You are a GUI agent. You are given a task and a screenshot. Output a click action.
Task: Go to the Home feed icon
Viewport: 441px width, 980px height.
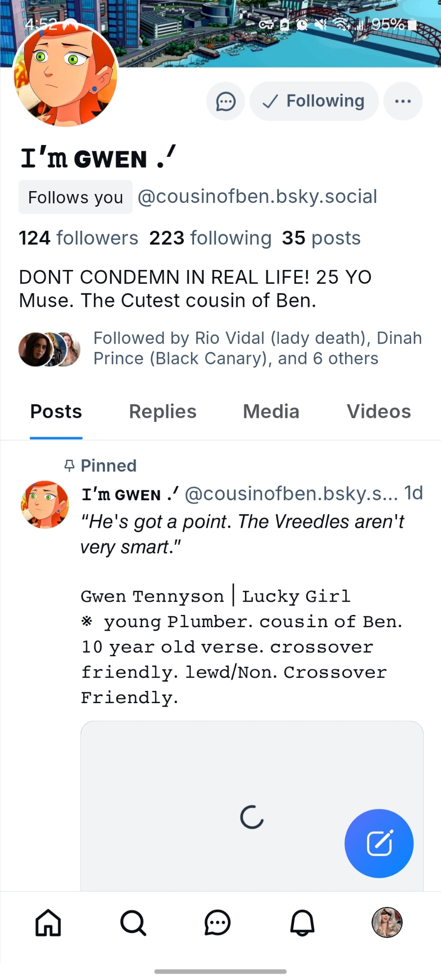tap(48, 923)
